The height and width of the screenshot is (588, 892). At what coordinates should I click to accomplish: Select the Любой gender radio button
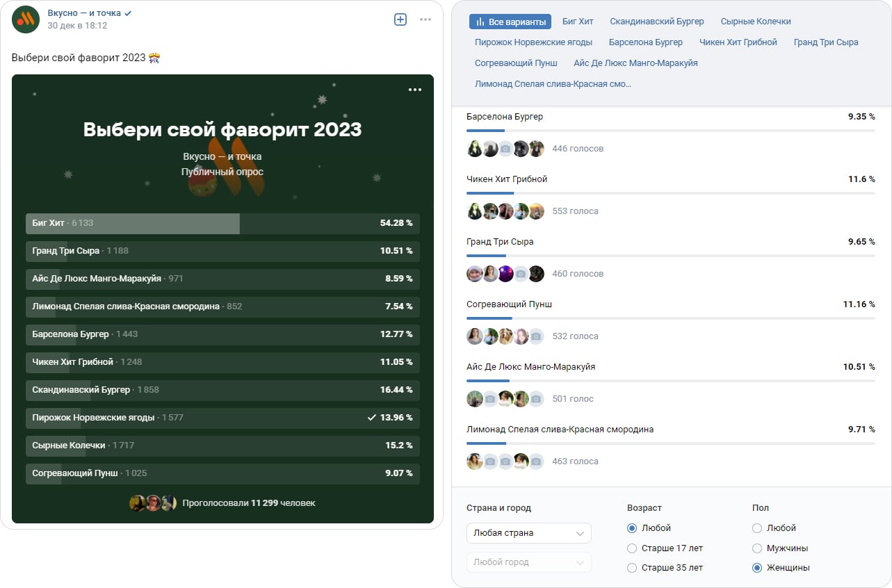[x=757, y=528]
